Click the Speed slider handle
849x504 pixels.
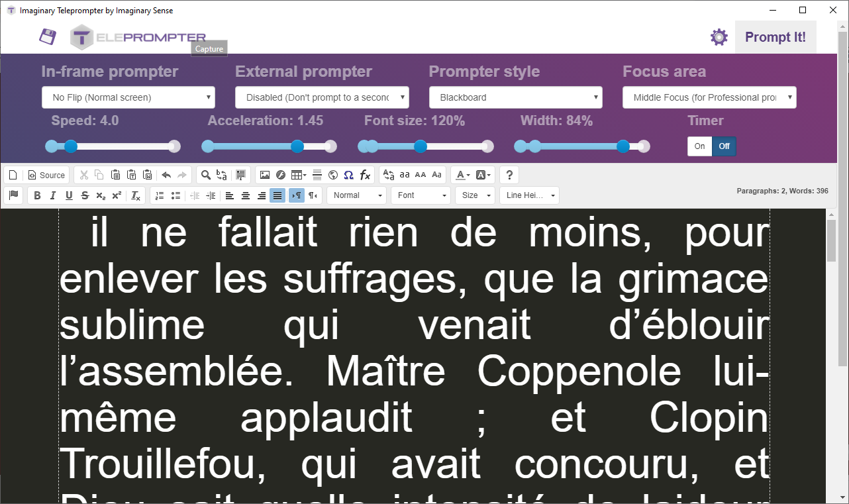71,146
